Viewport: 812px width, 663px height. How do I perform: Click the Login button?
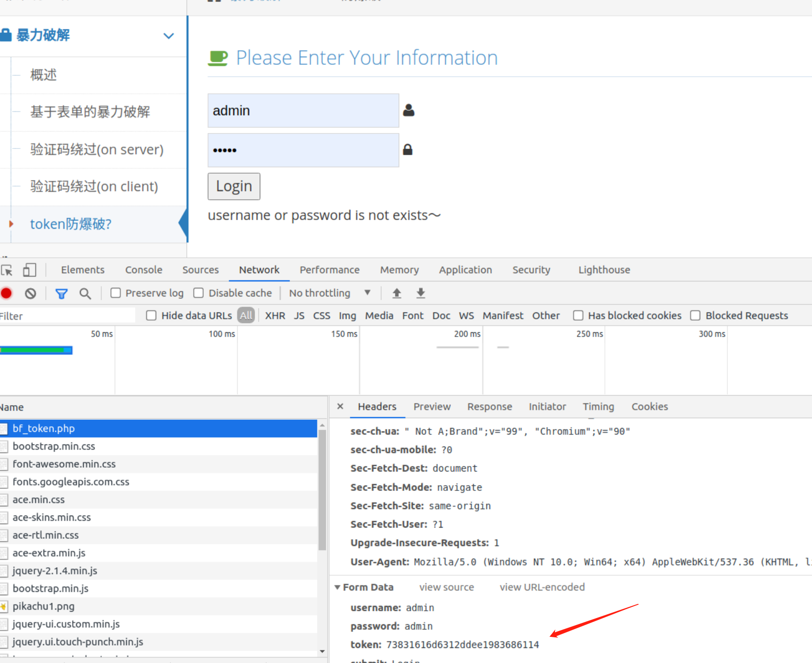click(x=234, y=186)
